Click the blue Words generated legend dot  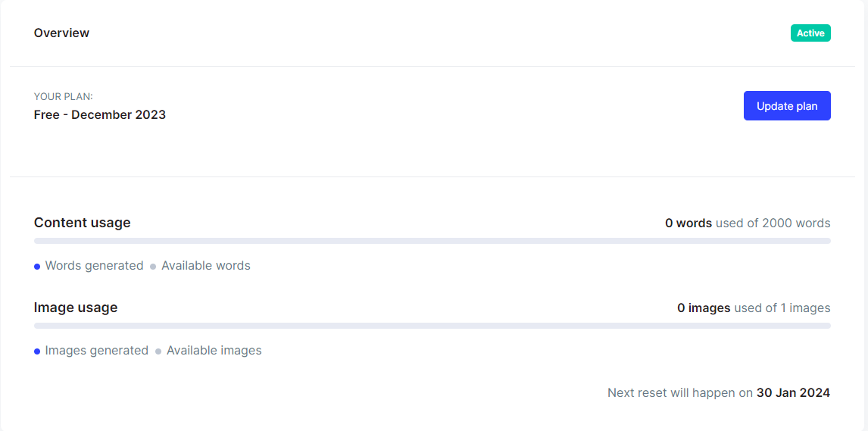(x=37, y=267)
